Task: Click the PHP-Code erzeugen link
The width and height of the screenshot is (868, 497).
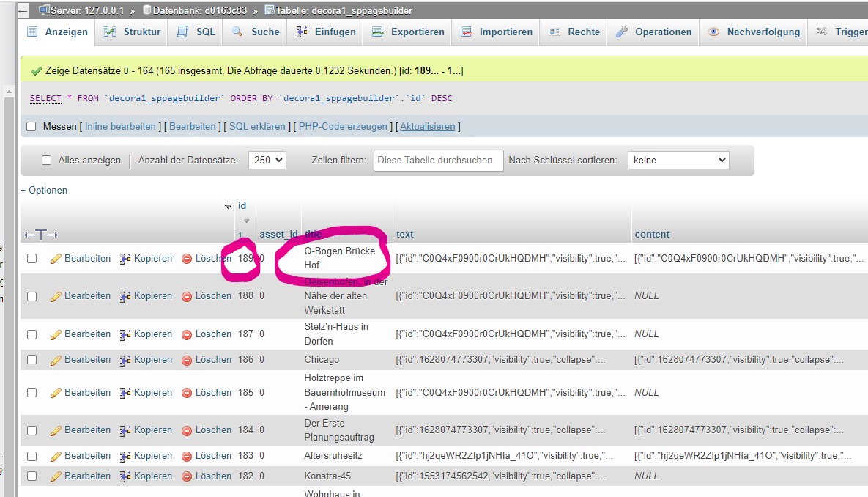Action: coord(343,127)
